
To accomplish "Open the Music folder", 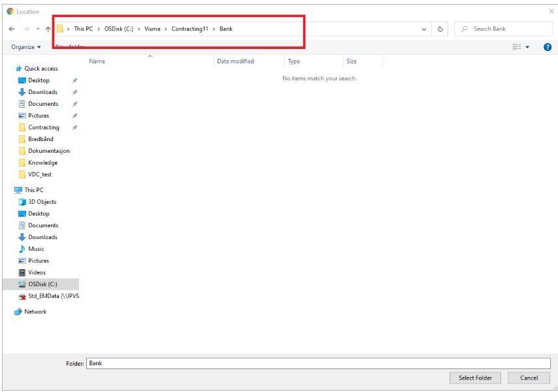I will click(36, 249).
